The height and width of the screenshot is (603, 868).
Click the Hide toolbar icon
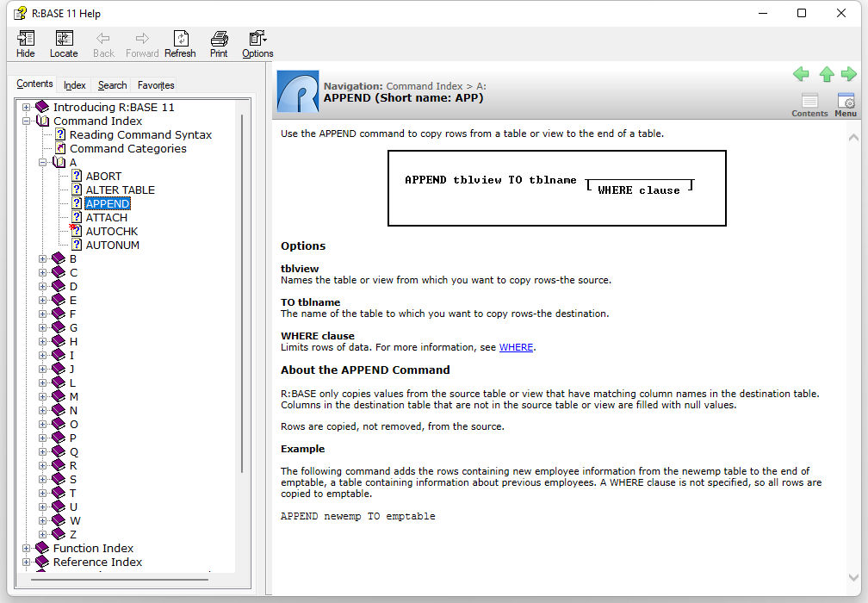click(26, 44)
